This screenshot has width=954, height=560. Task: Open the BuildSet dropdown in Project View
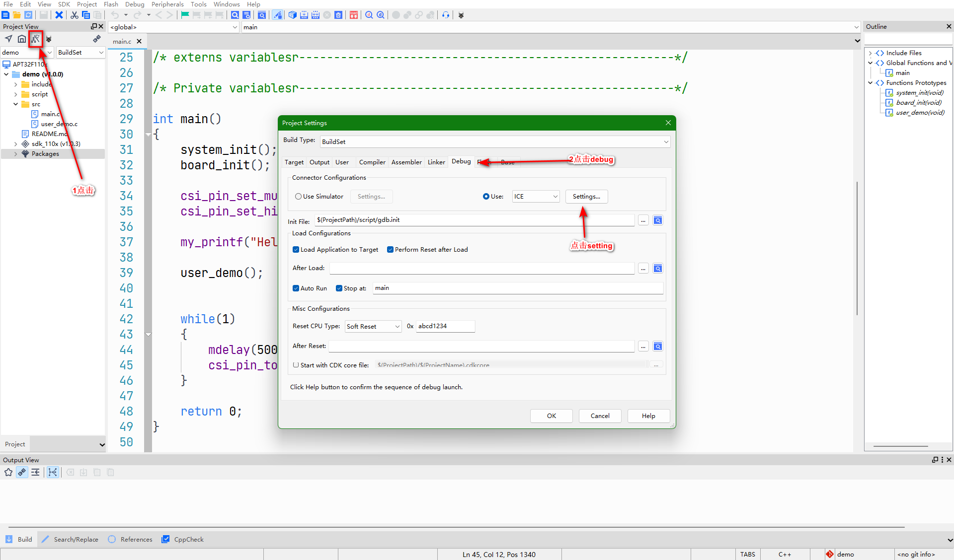tap(80, 53)
